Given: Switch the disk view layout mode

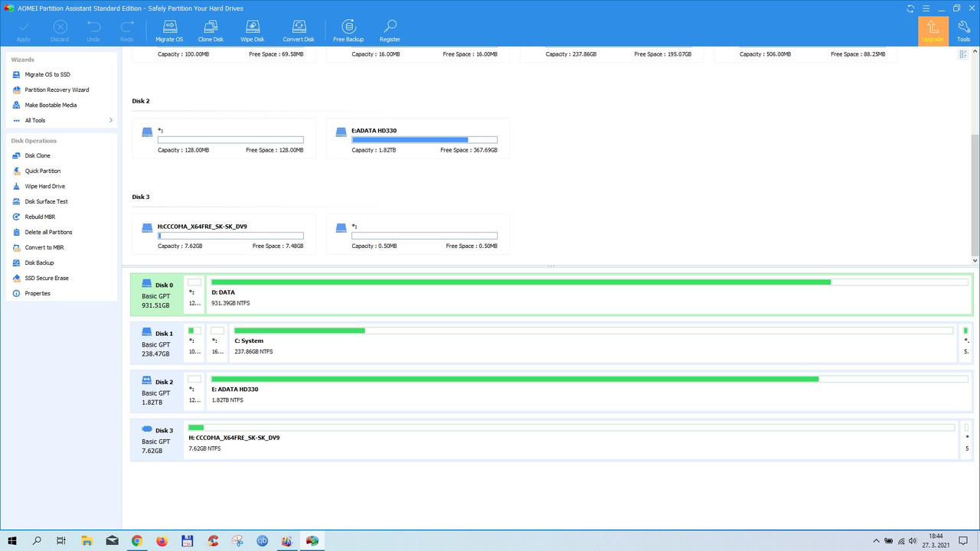Looking at the screenshot, I should click(963, 54).
